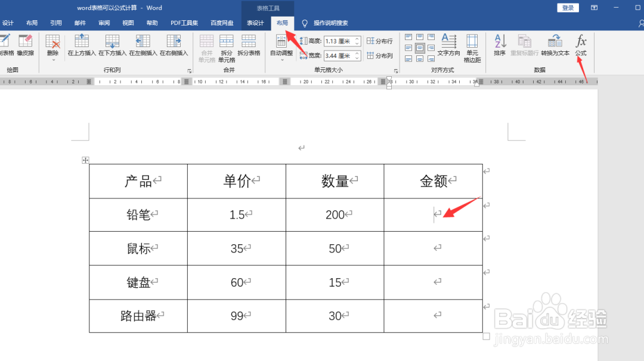Open the 表设计 table design tab
Screen dimensions: 644x361
[255, 23]
